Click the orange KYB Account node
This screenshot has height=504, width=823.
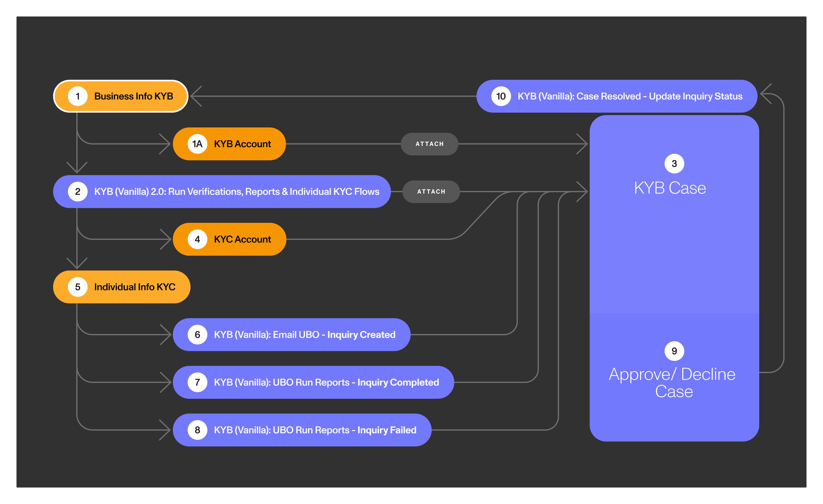242,144
